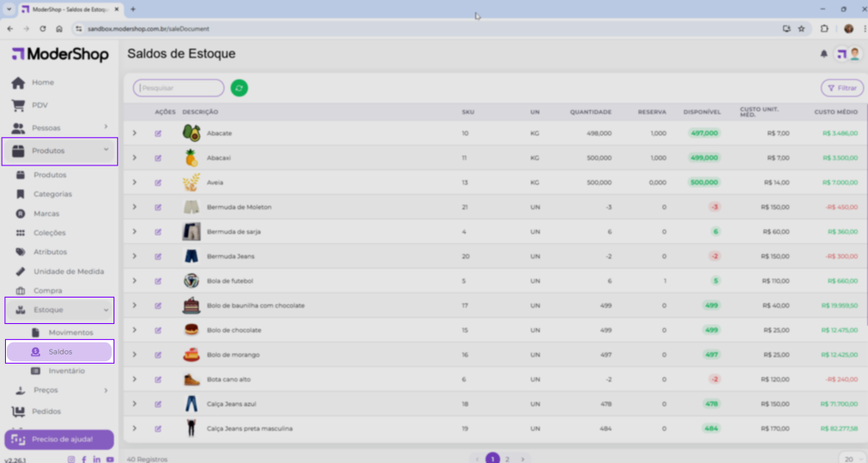Click the user avatar in top right

point(855,54)
